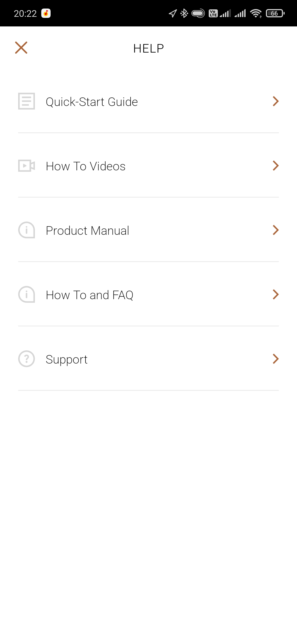Hit the arrow on the Support row
Image resolution: width=297 pixels, height=644 pixels.
point(276,359)
